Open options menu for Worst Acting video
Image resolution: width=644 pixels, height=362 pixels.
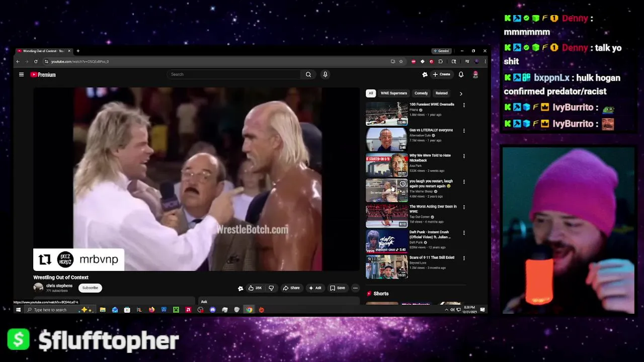464,207
